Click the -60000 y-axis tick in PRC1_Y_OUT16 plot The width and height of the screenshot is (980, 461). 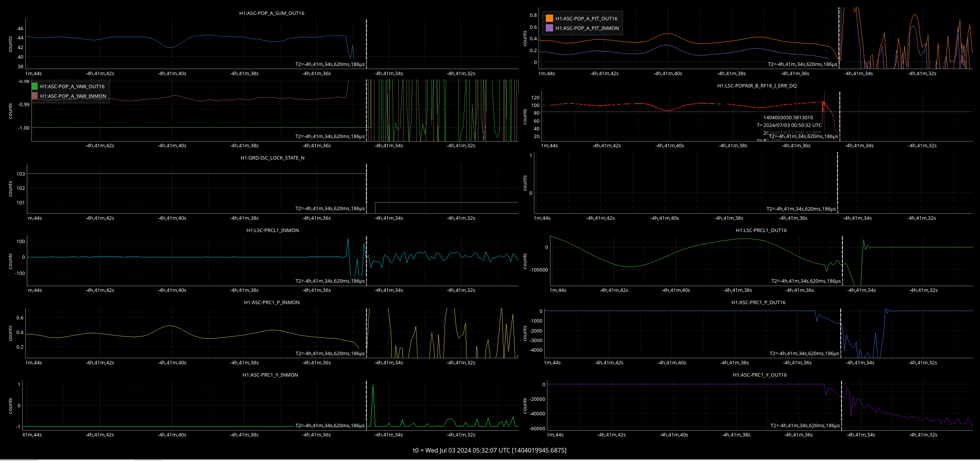tap(537, 428)
